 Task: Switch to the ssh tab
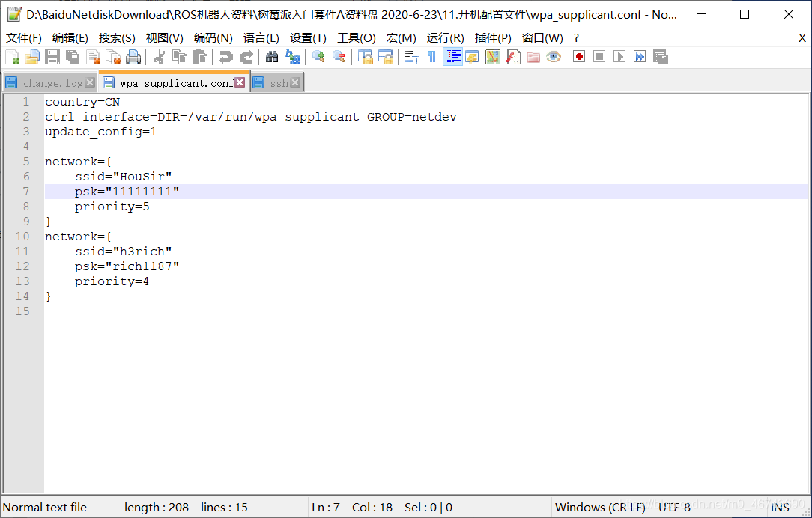(x=278, y=83)
